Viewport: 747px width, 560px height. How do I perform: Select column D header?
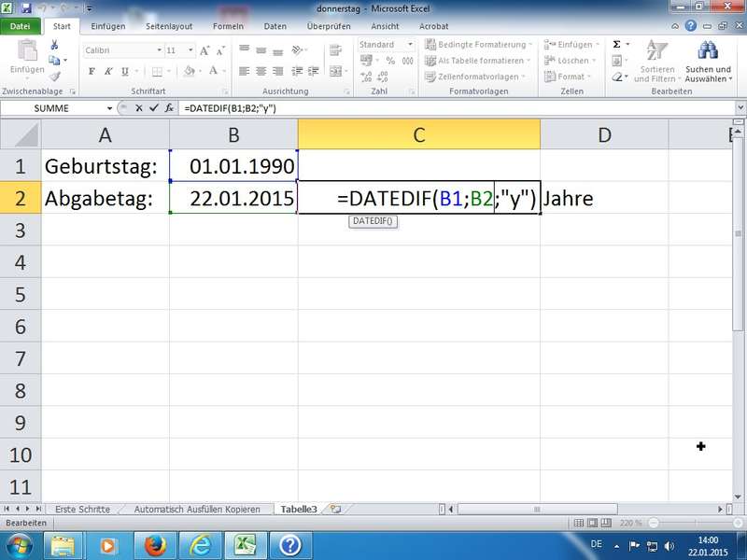(604, 134)
